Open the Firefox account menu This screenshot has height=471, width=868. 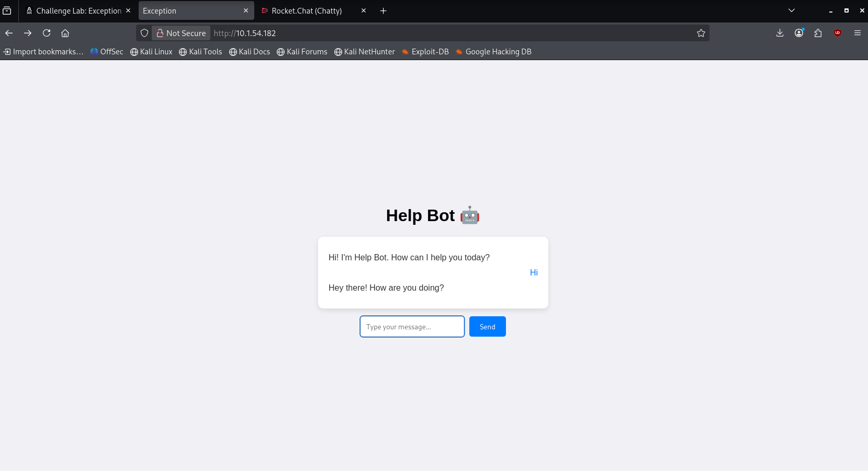[x=799, y=33]
